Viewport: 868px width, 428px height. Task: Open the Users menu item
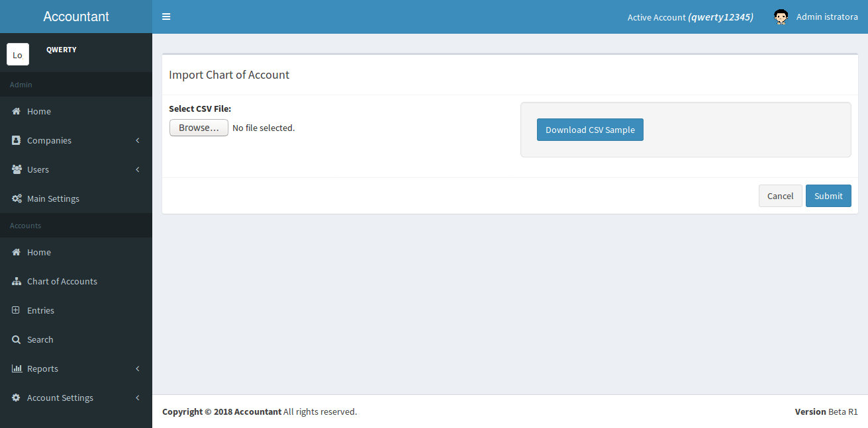point(76,169)
